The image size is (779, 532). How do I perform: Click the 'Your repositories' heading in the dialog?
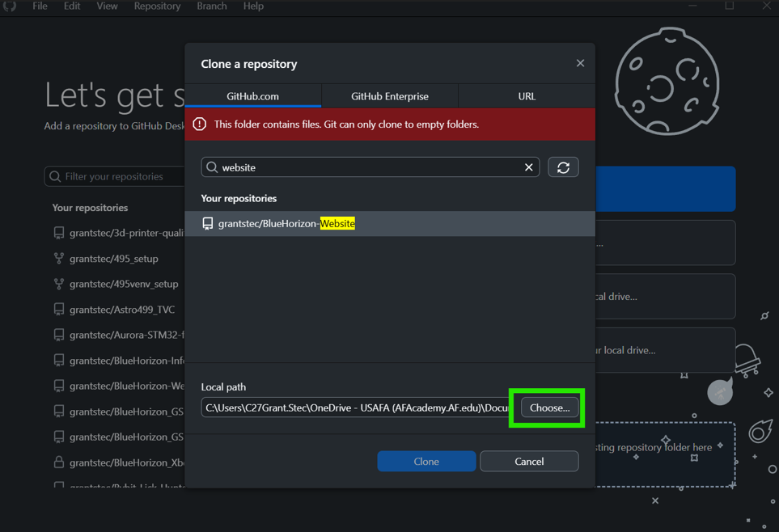point(239,198)
